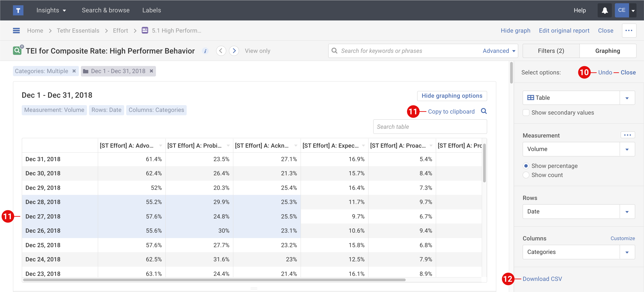Click the table search magnifier icon
This screenshot has width=644, height=292.
coord(484,111)
